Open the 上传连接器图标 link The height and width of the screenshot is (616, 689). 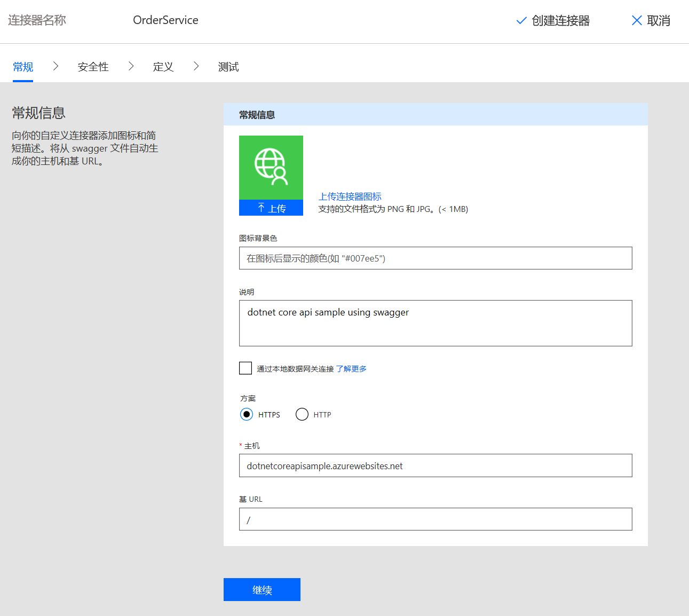pos(350,196)
